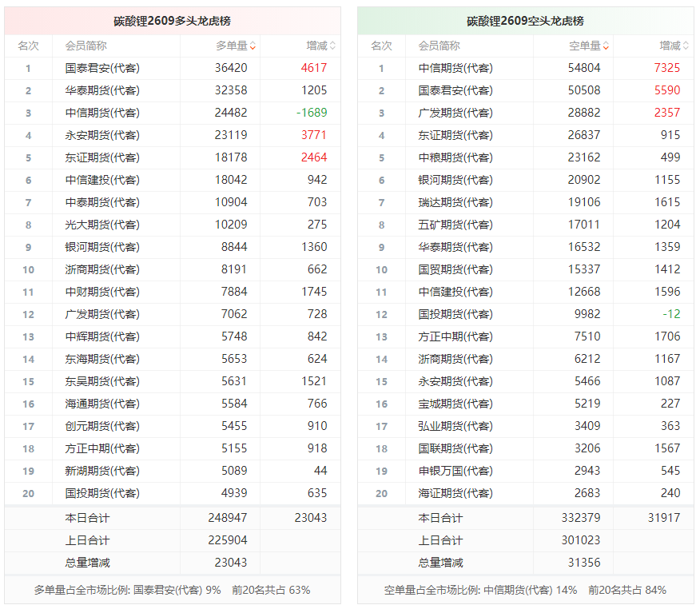Sort short table by 增减 arrows
The height and width of the screenshot is (609, 700).
686,46
